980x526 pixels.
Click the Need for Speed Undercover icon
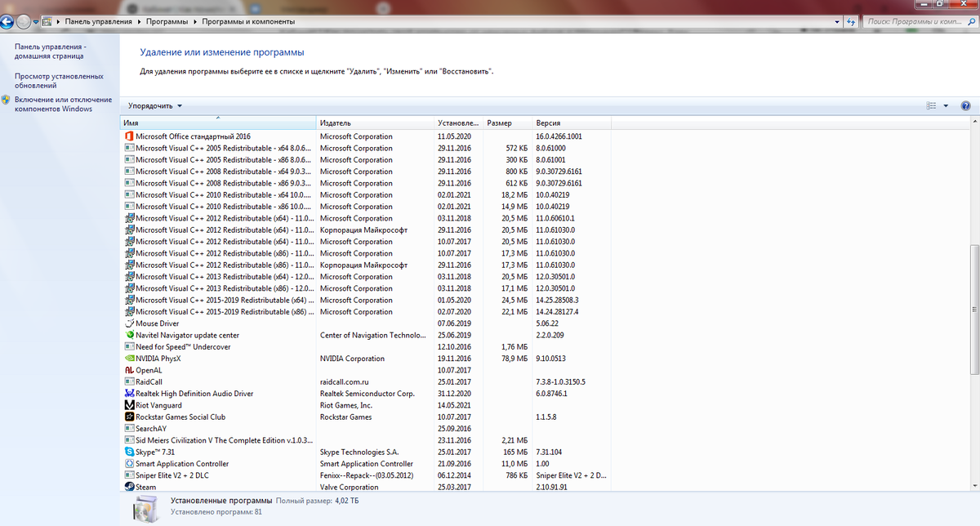[x=129, y=347]
